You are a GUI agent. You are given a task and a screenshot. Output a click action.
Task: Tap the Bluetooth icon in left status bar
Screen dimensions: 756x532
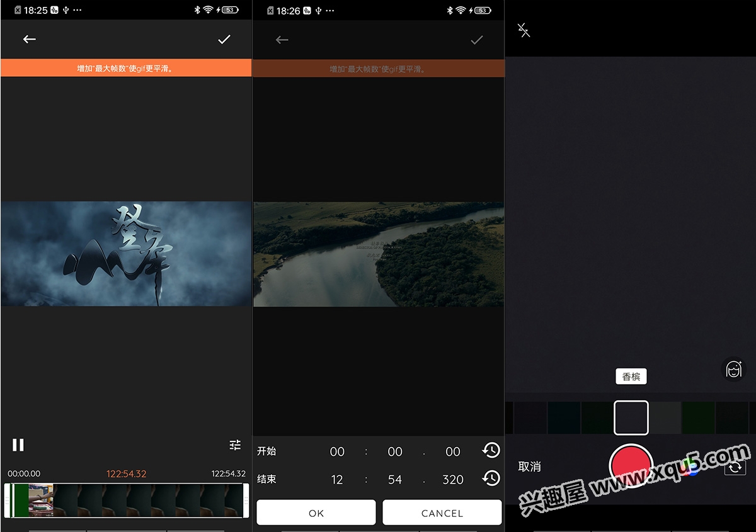197,10
